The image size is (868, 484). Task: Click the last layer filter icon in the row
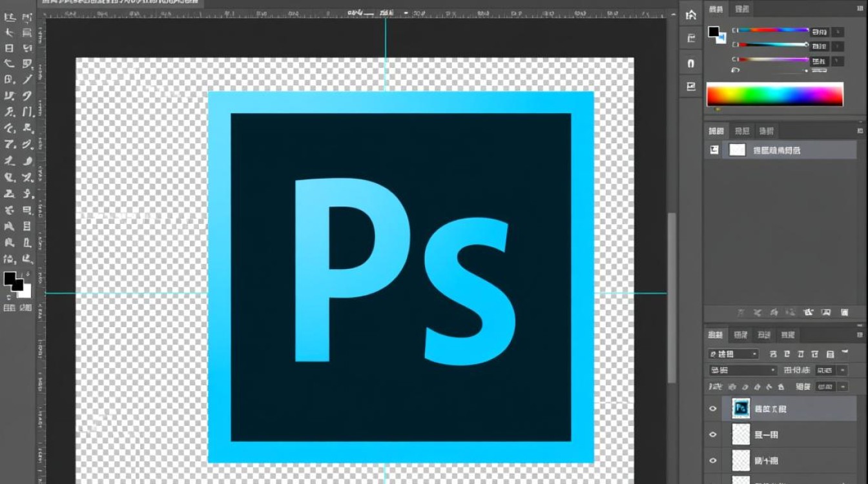(829, 354)
